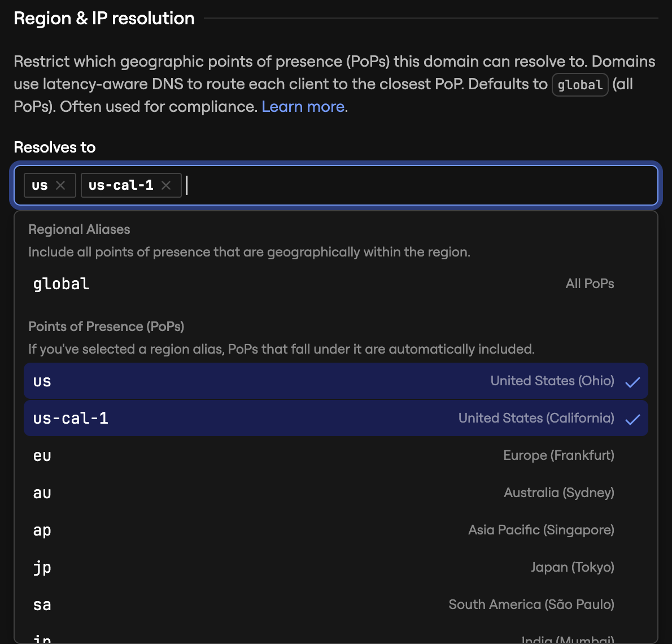
Task: Place cursor in the Resolves to input field
Action: [339, 185]
